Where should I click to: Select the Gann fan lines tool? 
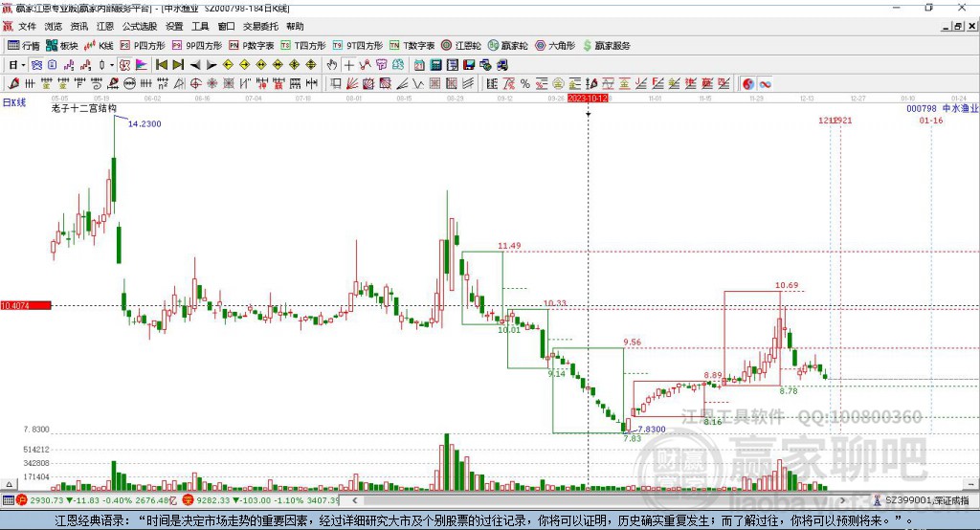pyautogui.click(x=352, y=83)
